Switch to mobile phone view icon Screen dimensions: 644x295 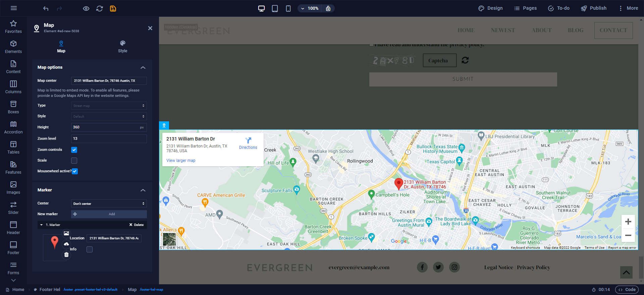click(x=288, y=8)
